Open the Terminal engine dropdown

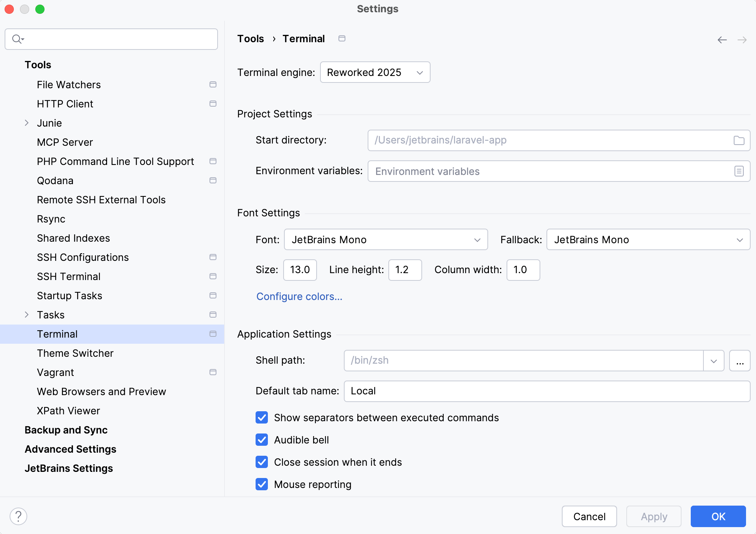click(x=375, y=72)
